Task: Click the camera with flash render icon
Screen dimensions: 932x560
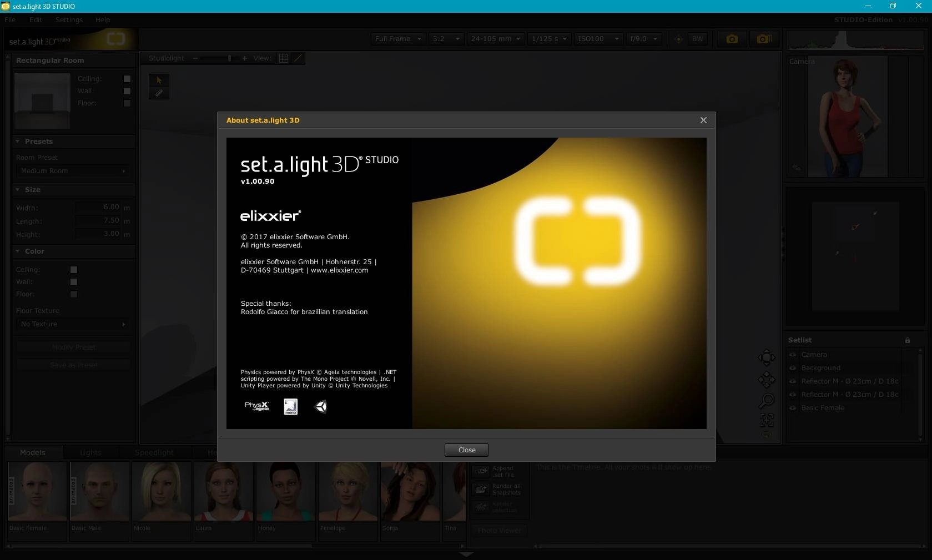Action: [764, 39]
